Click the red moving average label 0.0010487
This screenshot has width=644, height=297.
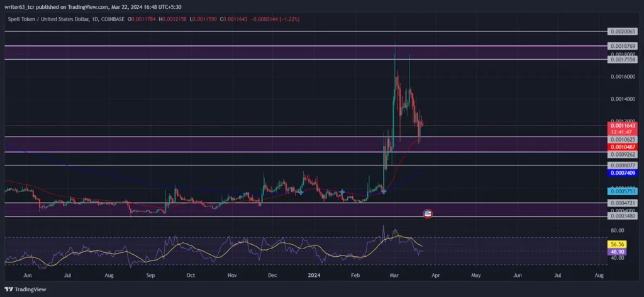tap(623, 147)
